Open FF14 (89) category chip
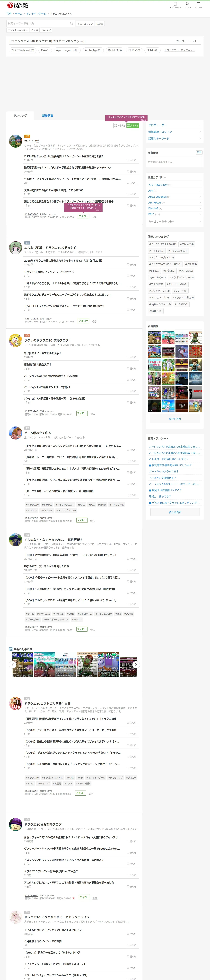 click(x=152, y=50)
